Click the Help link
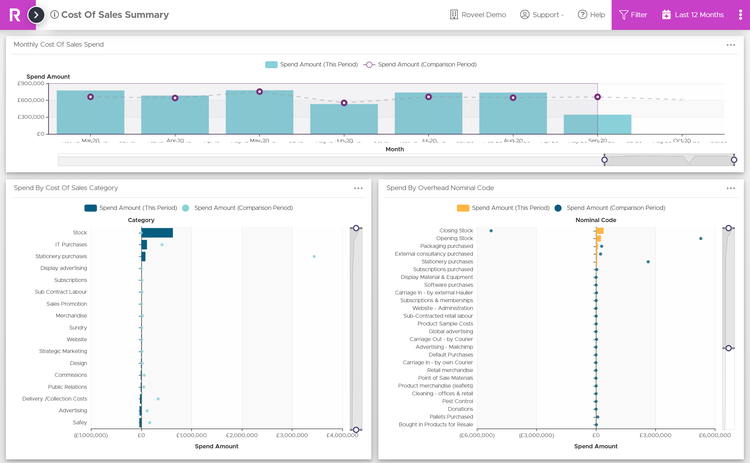Viewport: 750px width, 463px height. coord(591,15)
